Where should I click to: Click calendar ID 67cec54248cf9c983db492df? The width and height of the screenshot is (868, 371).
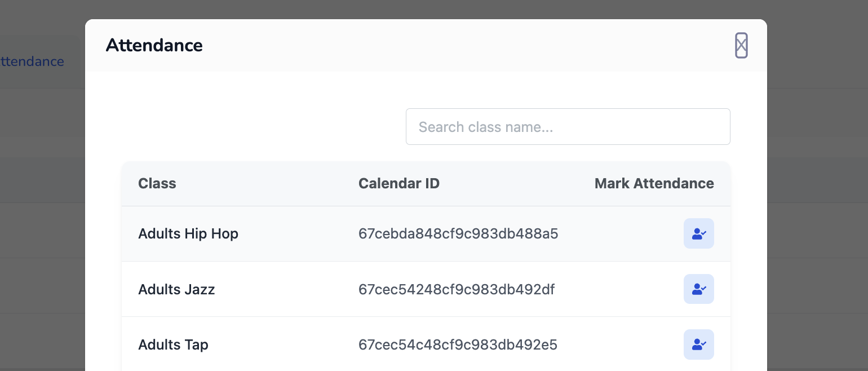pos(457,289)
